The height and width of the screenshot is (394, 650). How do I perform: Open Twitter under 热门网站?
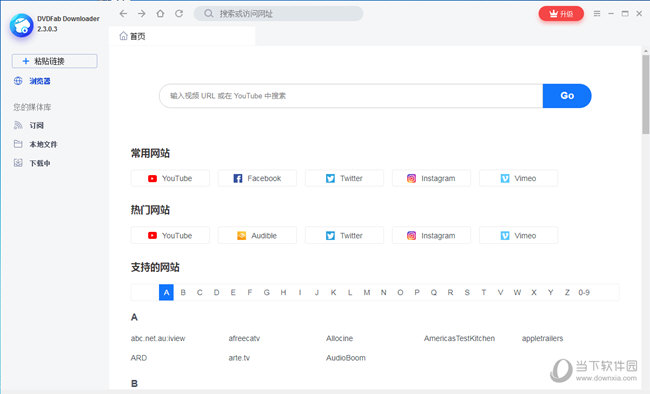tap(344, 236)
